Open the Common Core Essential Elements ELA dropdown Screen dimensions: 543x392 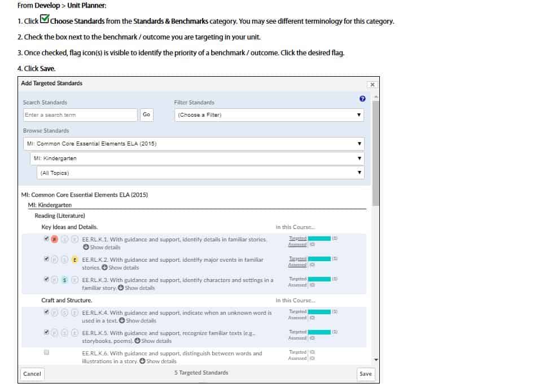194,144
